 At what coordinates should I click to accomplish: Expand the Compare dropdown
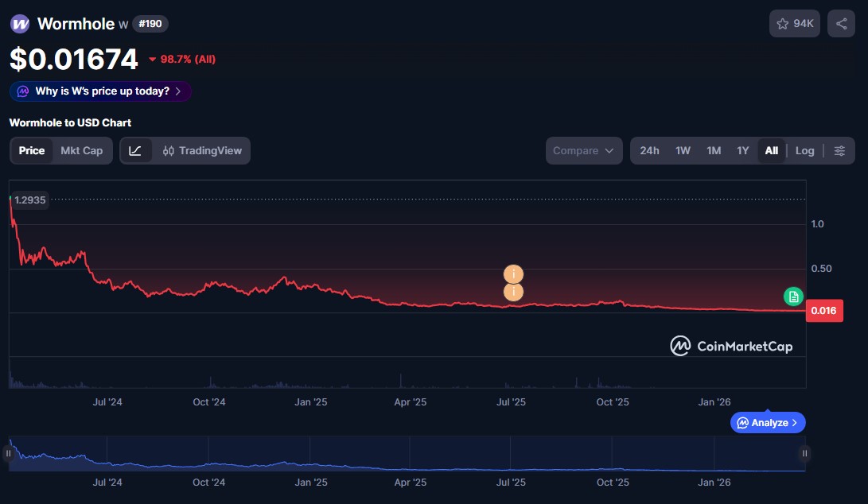tap(583, 151)
